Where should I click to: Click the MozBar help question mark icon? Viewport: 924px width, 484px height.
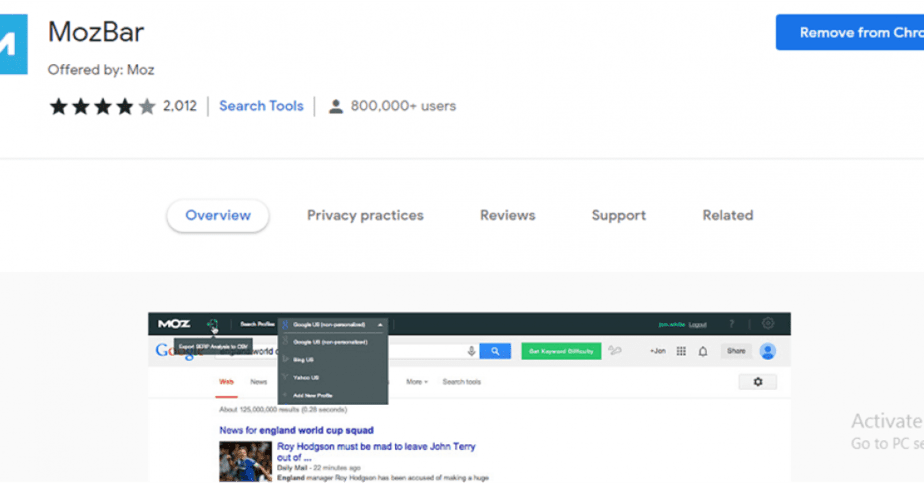tap(731, 324)
